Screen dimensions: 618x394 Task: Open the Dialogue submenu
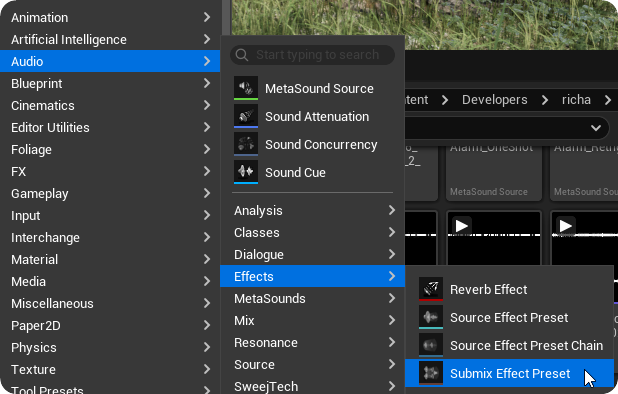point(312,255)
